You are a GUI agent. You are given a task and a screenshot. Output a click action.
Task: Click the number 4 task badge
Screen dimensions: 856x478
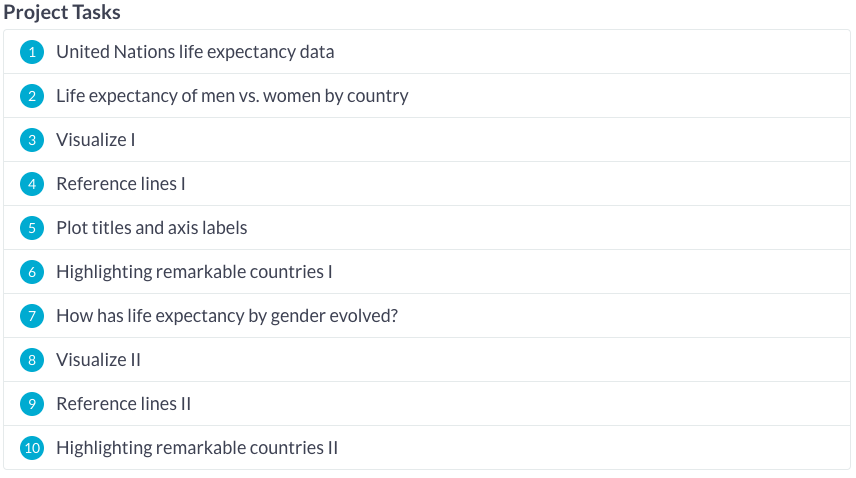[x=32, y=184]
